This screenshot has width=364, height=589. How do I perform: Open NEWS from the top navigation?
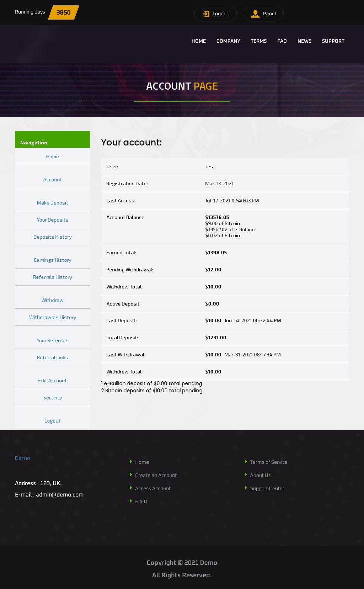(x=304, y=41)
